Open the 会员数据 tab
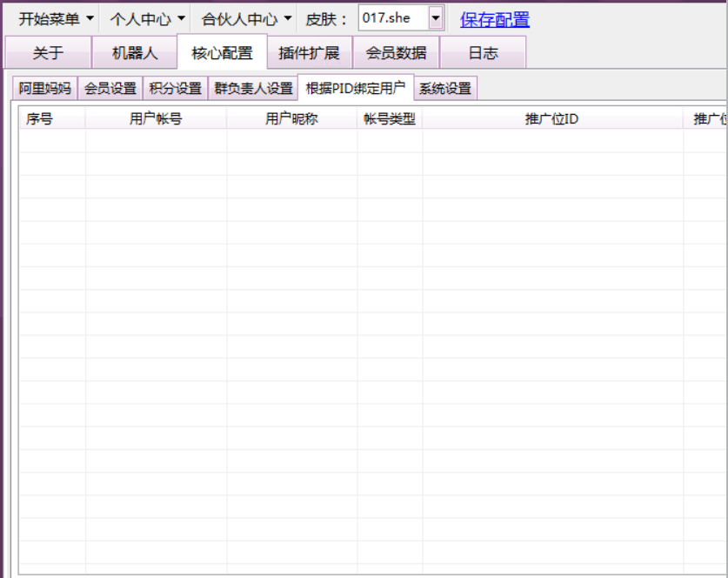 pyautogui.click(x=396, y=53)
